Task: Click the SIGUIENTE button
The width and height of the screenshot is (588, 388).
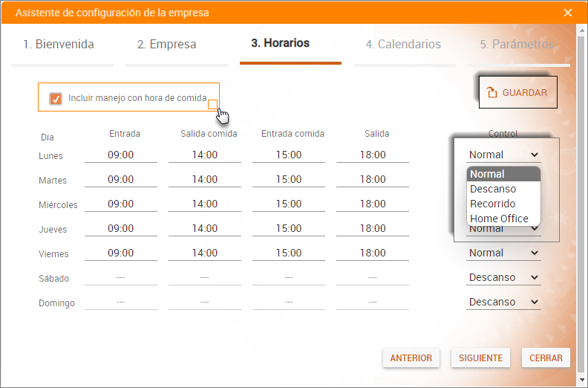Action: (x=480, y=358)
